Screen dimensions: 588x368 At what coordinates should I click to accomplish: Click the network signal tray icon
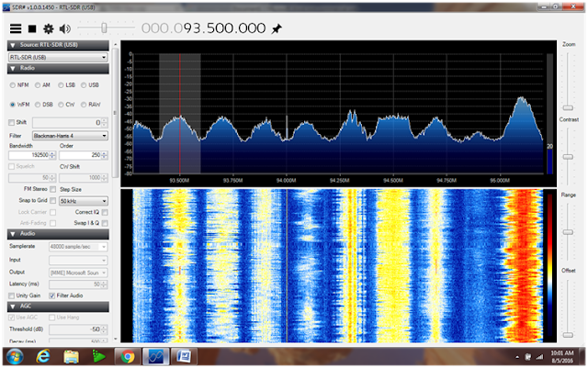pos(539,357)
